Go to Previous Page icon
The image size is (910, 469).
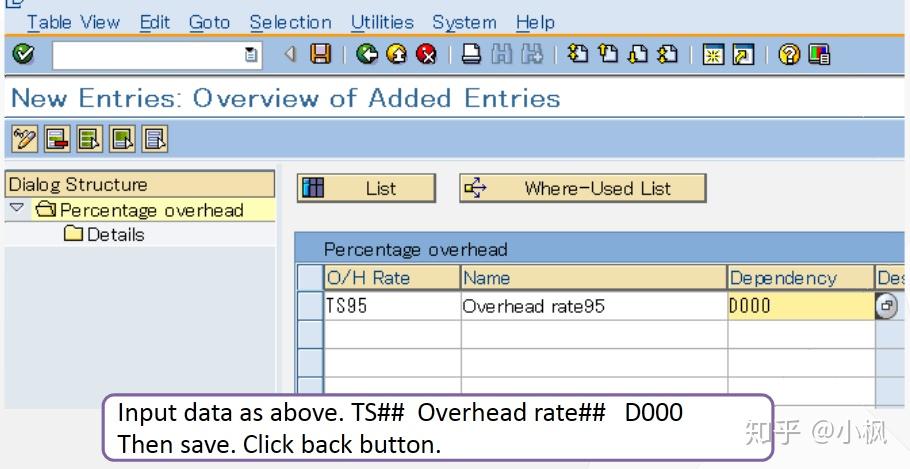point(608,54)
